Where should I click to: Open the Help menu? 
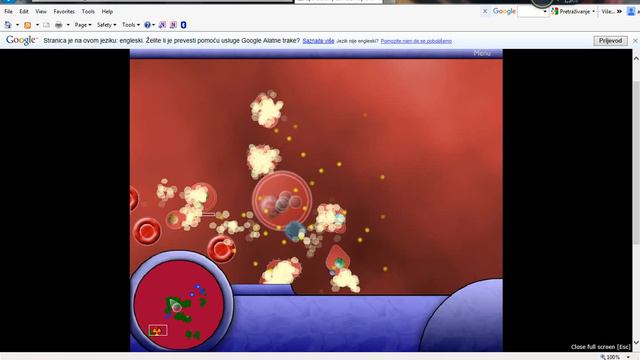107,11
